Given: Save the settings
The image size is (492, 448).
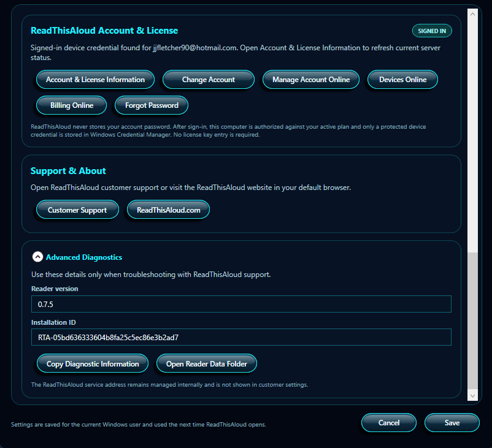Looking at the screenshot, I should [x=452, y=423].
